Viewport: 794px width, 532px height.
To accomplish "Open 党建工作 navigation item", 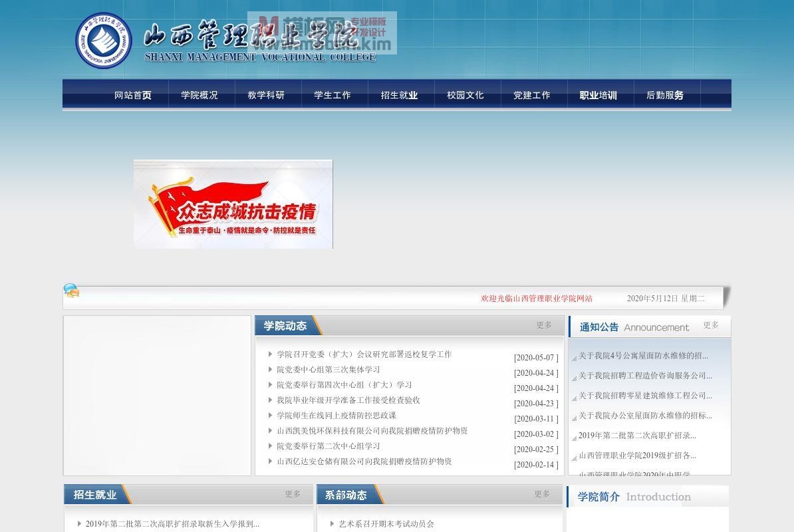I will [x=532, y=95].
